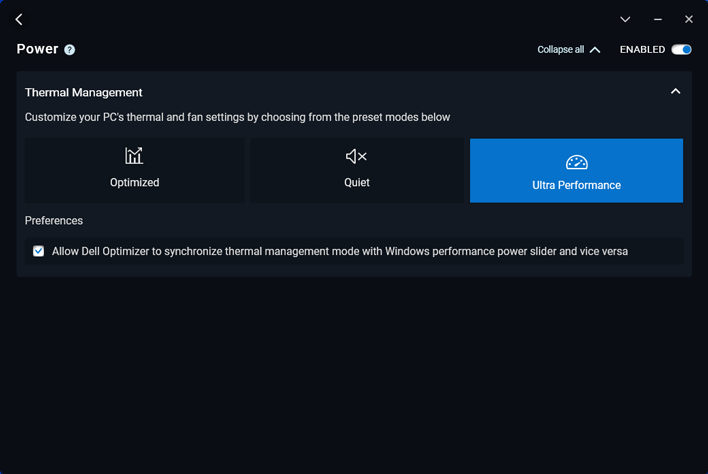Viewport: 708px width, 474px height.
Task: Click the ENABLED label beside the switch
Action: coord(642,49)
